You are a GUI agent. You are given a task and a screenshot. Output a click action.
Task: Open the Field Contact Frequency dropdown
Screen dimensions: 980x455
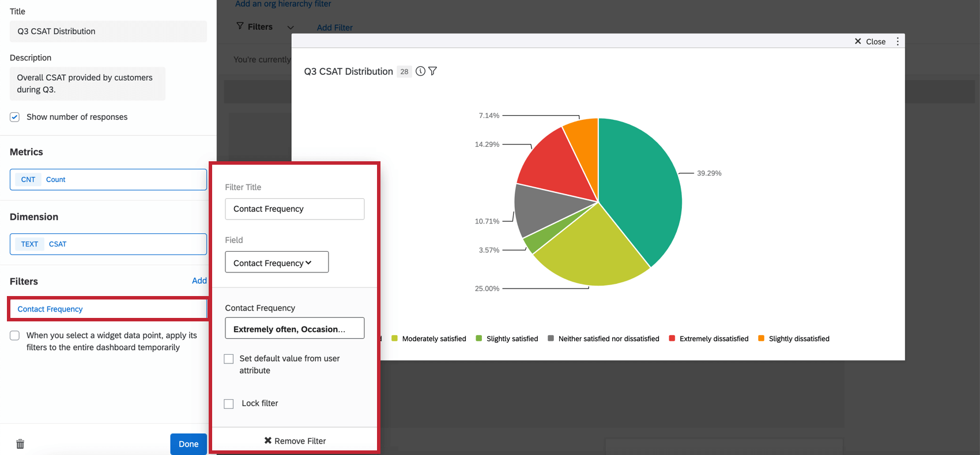(x=277, y=262)
